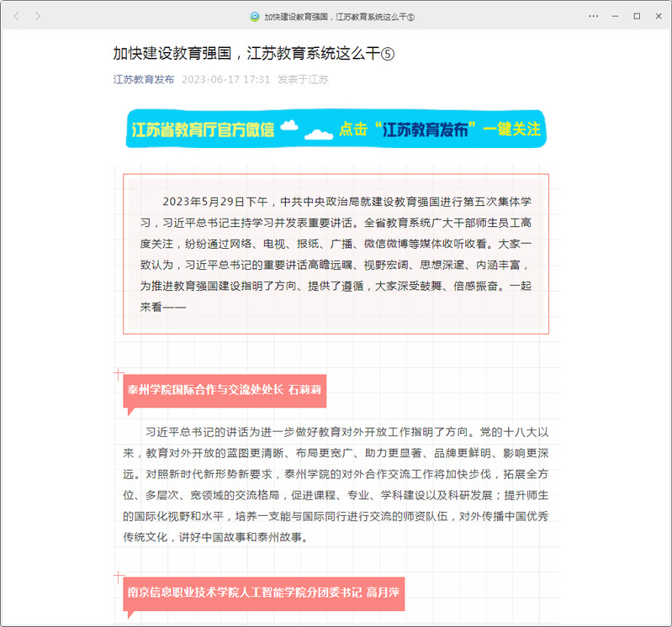This screenshot has width=672, height=627.
Task: Click the red-bordered intro paragraph box
Action: pyautogui.click(x=336, y=254)
